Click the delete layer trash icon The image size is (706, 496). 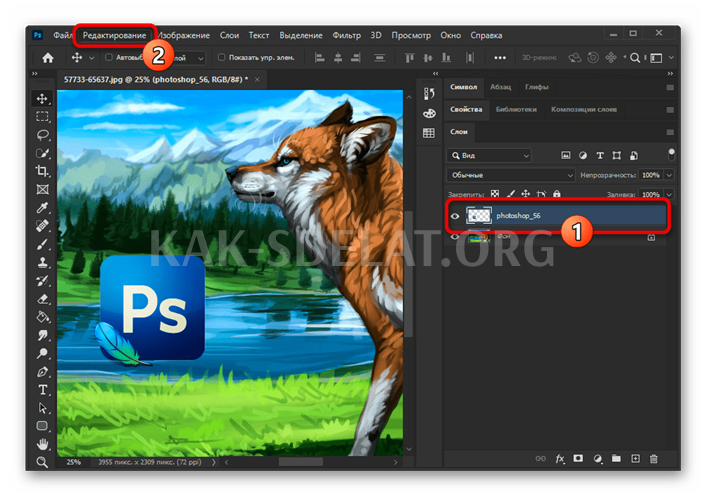[x=653, y=459]
